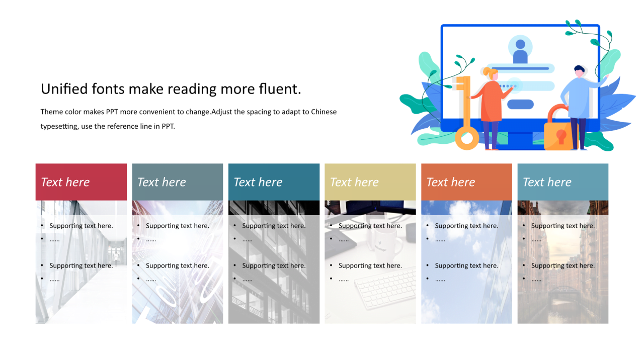Click the 'Theme color makes PPT' paragraph
This screenshot has height=362, width=644.
189,119
